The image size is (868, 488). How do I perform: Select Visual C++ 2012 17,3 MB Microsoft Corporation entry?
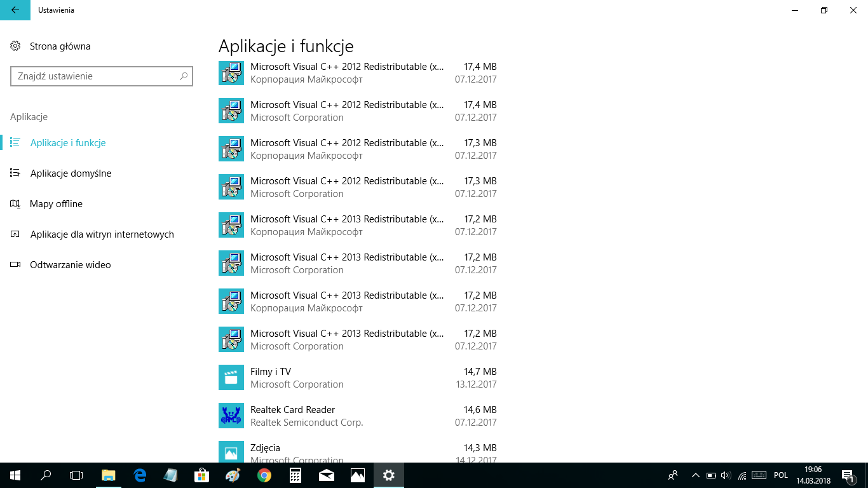point(358,187)
